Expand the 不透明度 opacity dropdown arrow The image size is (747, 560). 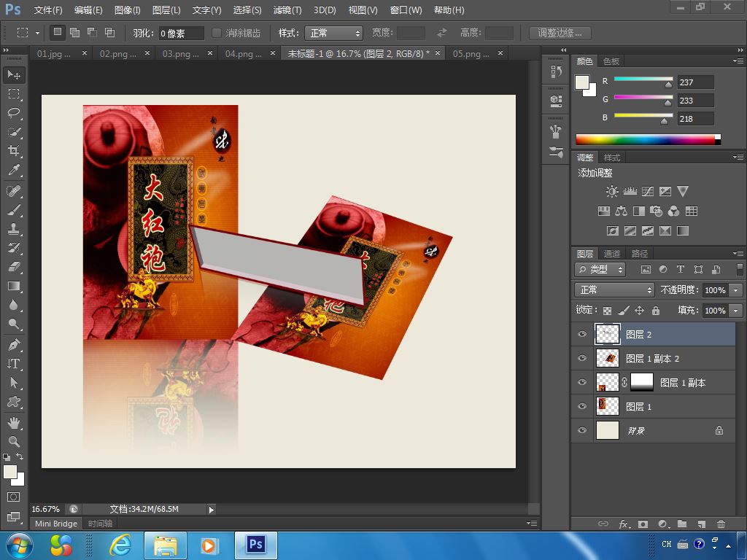[735, 290]
